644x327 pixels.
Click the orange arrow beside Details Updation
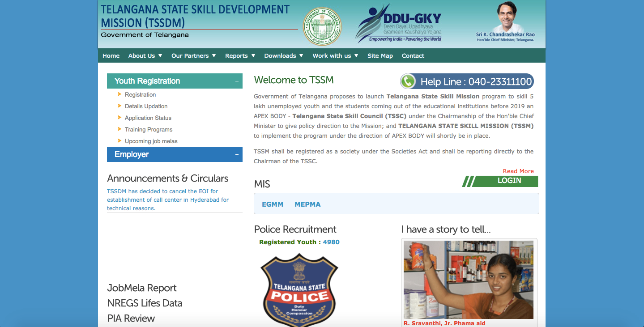click(x=119, y=106)
